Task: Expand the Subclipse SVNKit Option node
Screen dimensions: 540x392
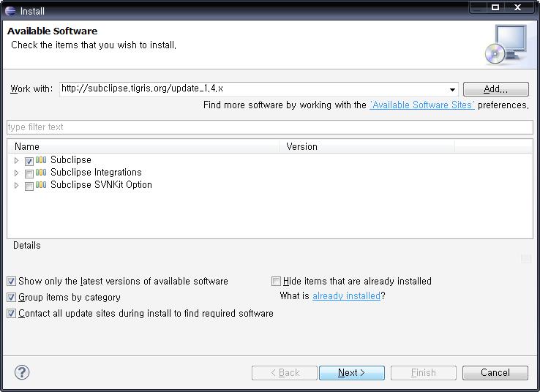Action: tap(16, 185)
